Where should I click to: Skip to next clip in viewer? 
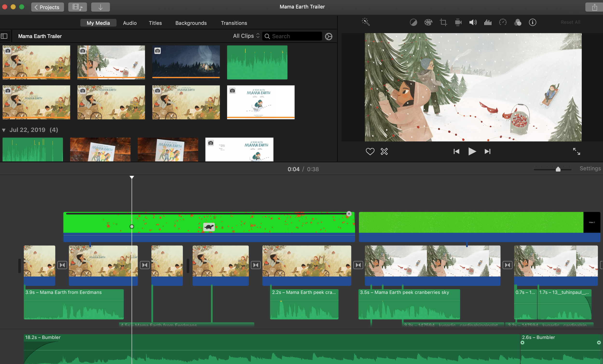coord(487,152)
